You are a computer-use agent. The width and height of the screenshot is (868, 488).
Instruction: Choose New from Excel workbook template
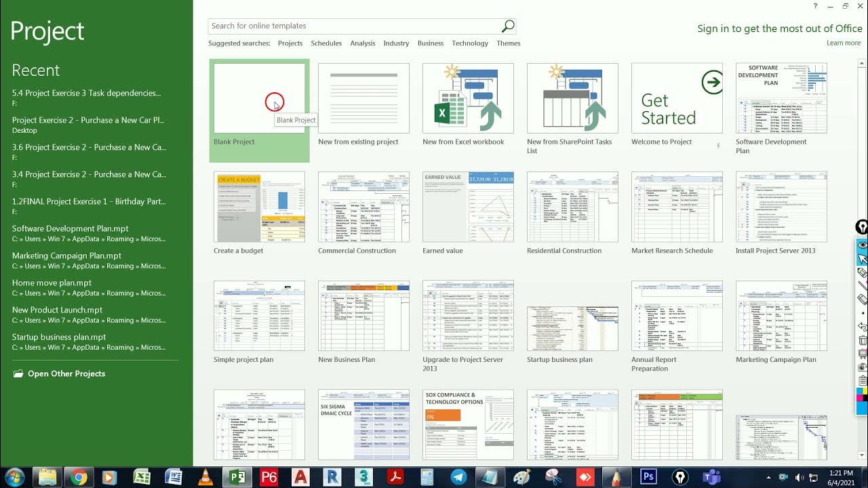pos(468,105)
